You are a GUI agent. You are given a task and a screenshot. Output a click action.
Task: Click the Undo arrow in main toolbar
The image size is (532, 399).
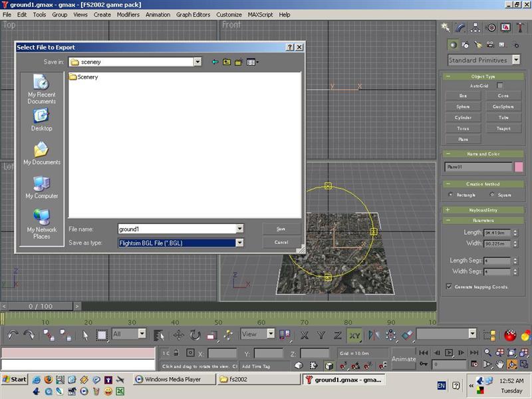[13, 334]
